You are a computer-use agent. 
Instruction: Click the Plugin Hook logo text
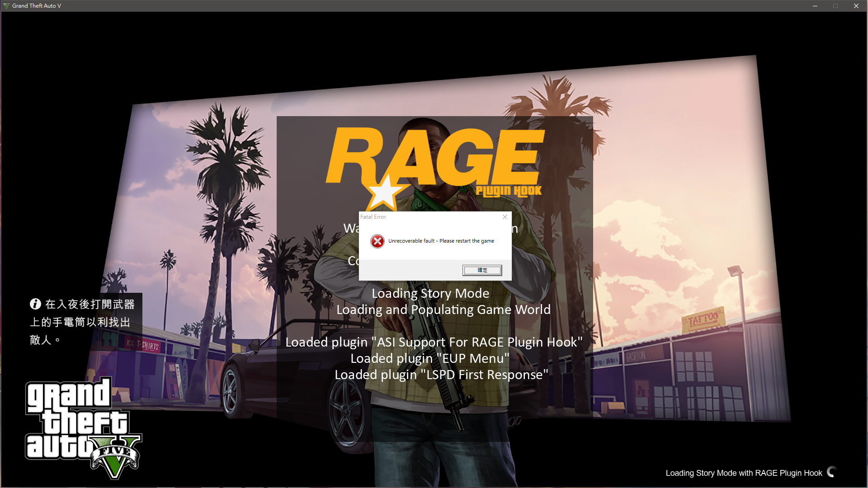point(509,191)
